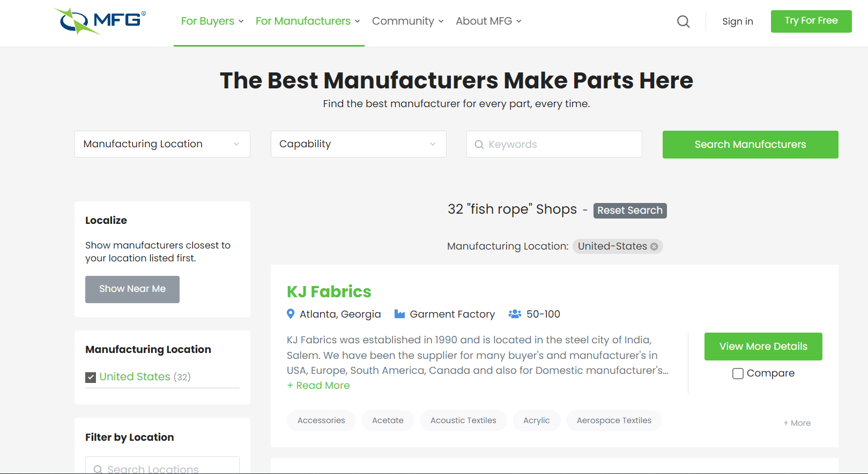The height and width of the screenshot is (474, 868).
Task: Click the Sign in link
Action: [738, 21]
